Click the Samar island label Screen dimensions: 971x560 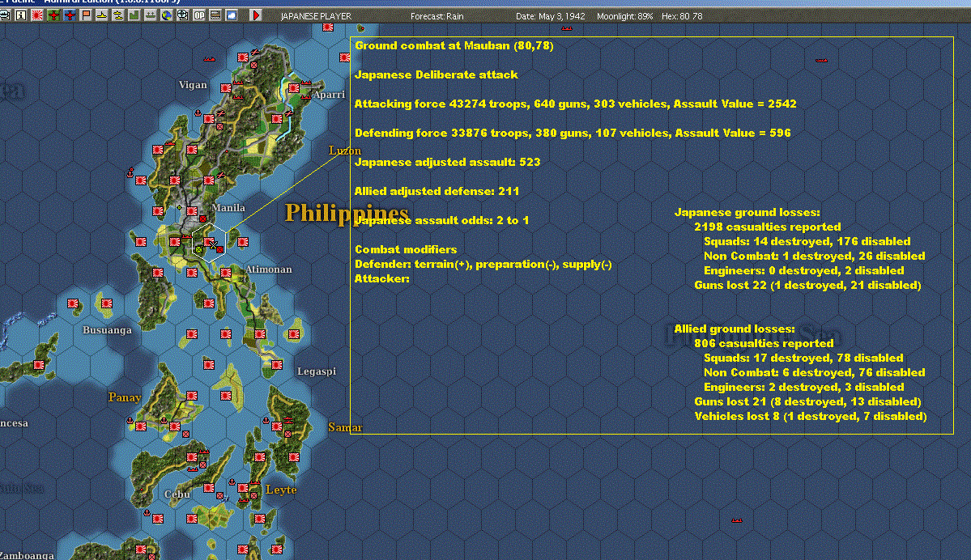[x=345, y=427]
